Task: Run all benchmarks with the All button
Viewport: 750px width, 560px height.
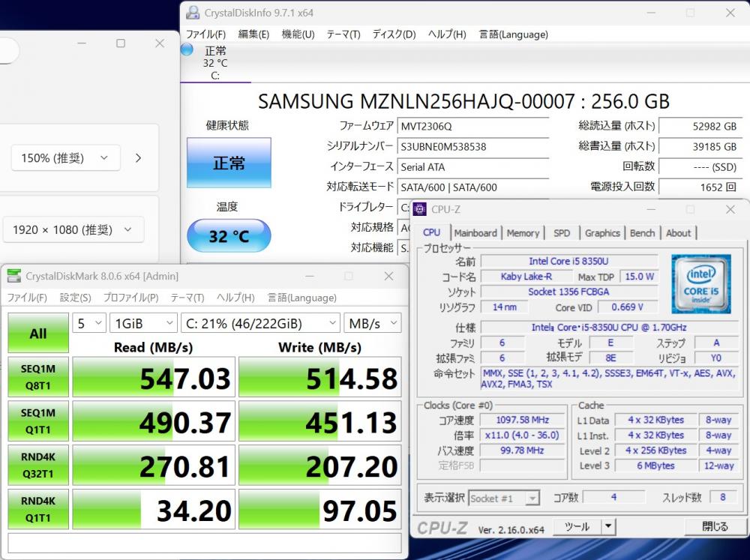Action: click(38, 334)
